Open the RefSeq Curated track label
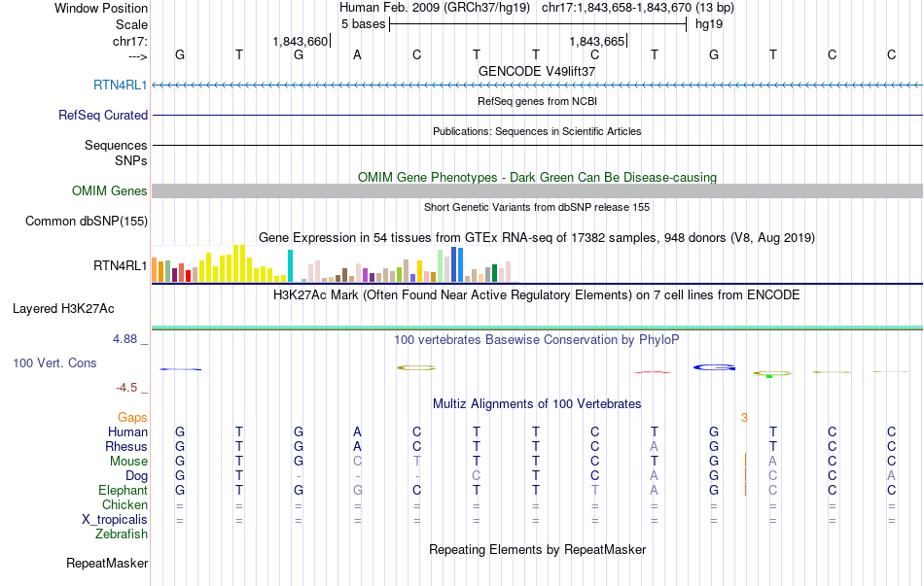Viewport: 924px width, 586px height. (103, 115)
